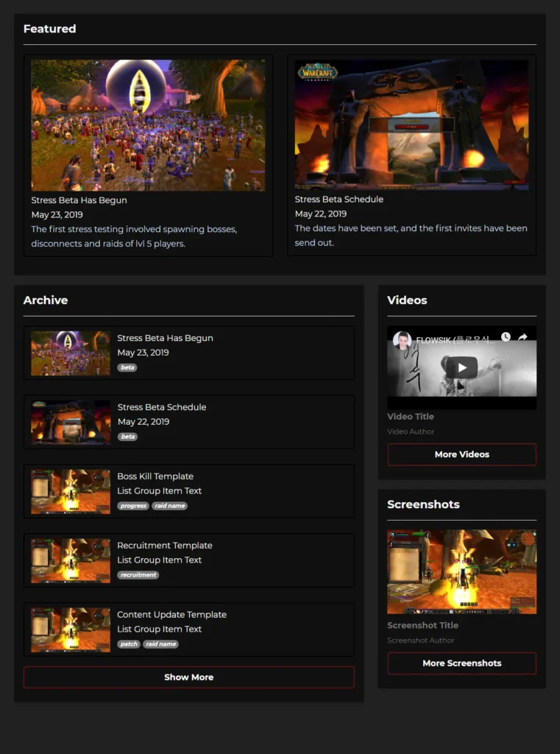The height and width of the screenshot is (754, 560).
Task: Click List Group Item Text under Recruitment Template
Action: [159, 560]
